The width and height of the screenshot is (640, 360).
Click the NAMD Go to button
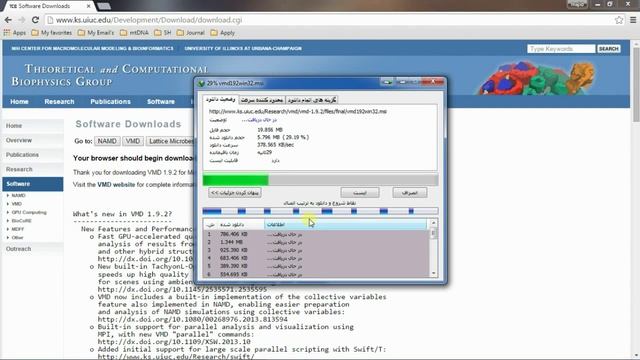(107, 141)
